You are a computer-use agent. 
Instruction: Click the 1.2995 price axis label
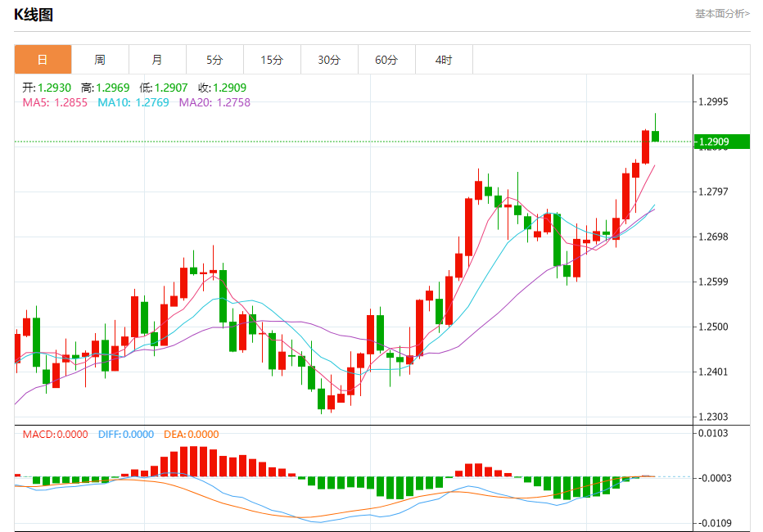click(x=713, y=101)
